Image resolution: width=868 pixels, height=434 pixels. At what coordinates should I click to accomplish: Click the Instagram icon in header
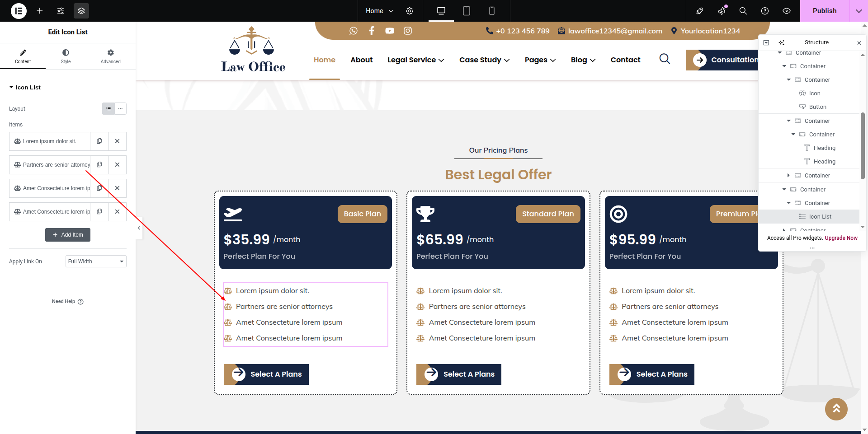[408, 31]
